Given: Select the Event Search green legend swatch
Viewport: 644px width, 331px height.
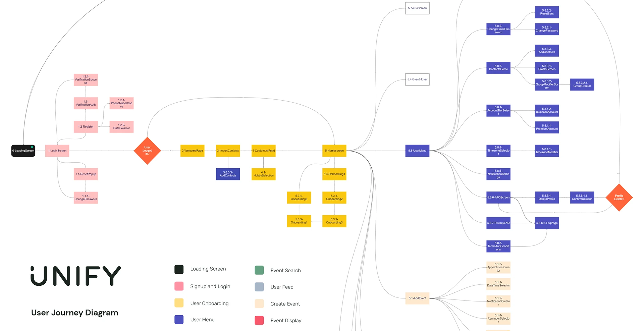Looking at the screenshot, I should [x=259, y=270].
